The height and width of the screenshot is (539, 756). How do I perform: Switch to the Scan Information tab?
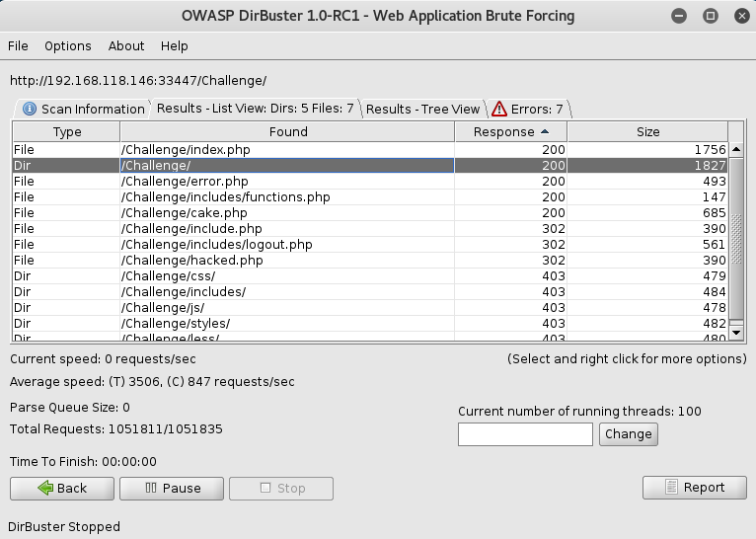coord(83,109)
